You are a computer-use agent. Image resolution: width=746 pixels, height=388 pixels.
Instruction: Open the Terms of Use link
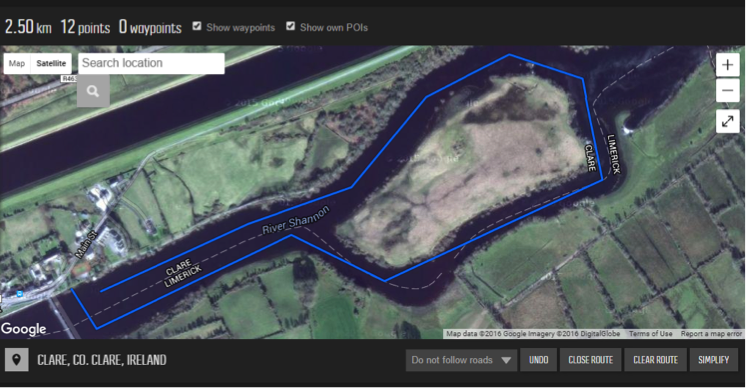click(x=650, y=334)
